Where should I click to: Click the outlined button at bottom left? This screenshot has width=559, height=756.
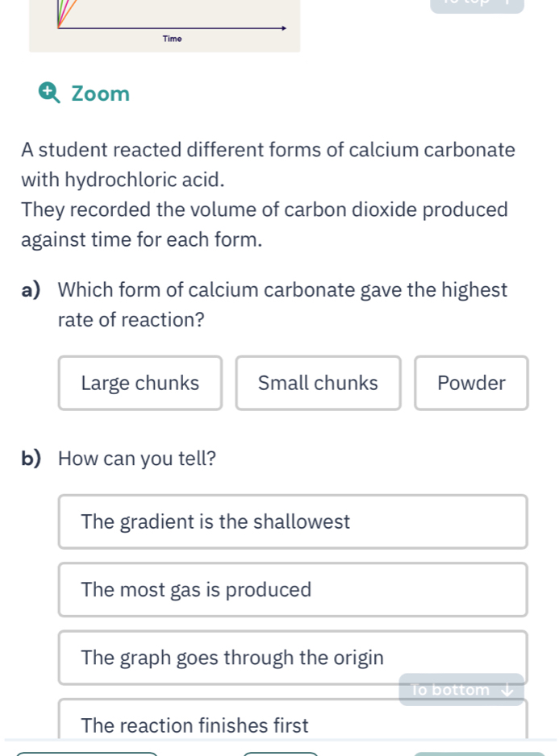pyautogui.click(x=87, y=753)
